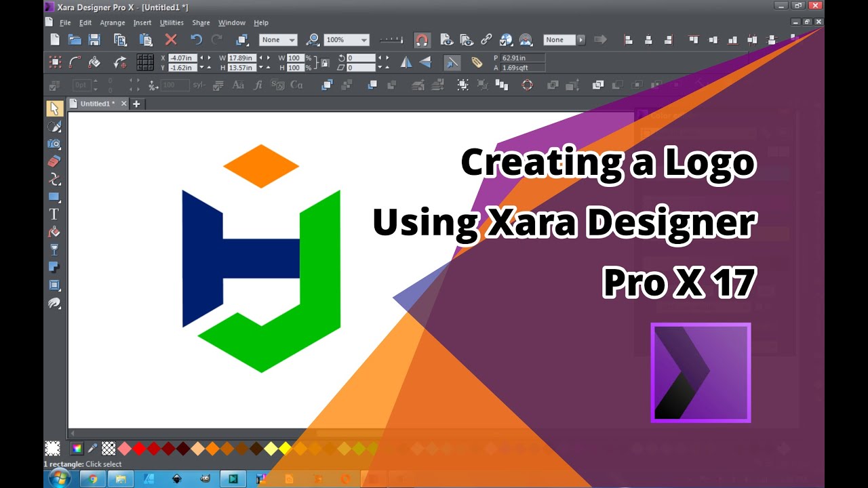The width and height of the screenshot is (868, 488).
Task: Open the Windows Start button
Action: click(x=60, y=479)
